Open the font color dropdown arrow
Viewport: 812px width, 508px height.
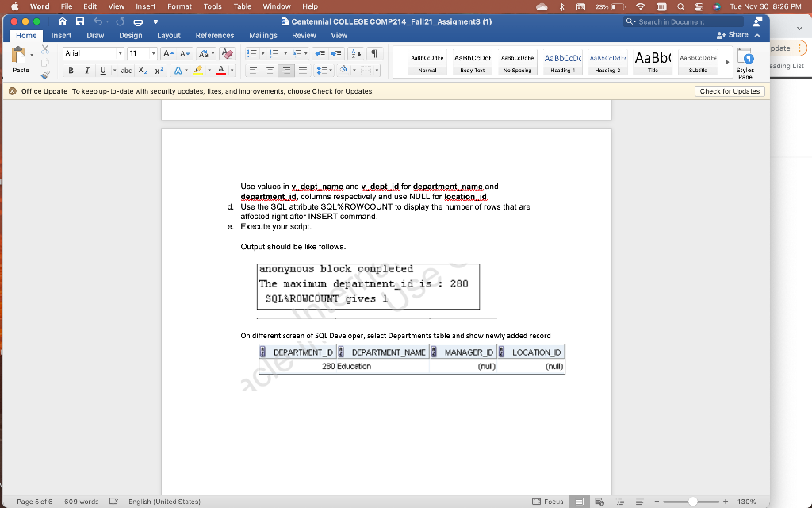click(232, 70)
